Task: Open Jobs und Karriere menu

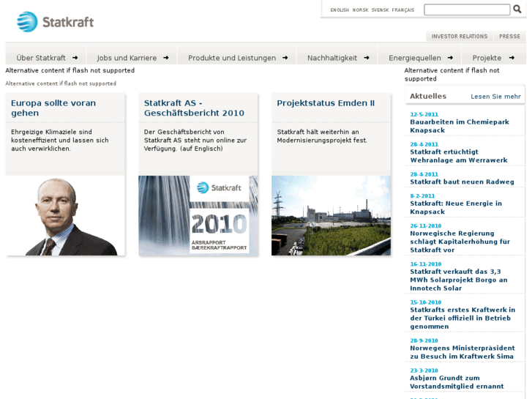Action: (127, 58)
